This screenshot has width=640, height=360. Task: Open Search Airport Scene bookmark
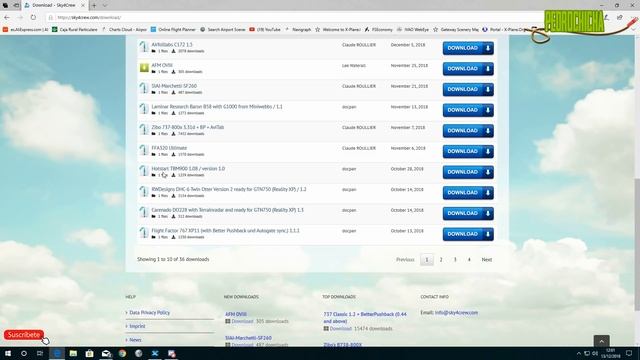(x=223, y=29)
